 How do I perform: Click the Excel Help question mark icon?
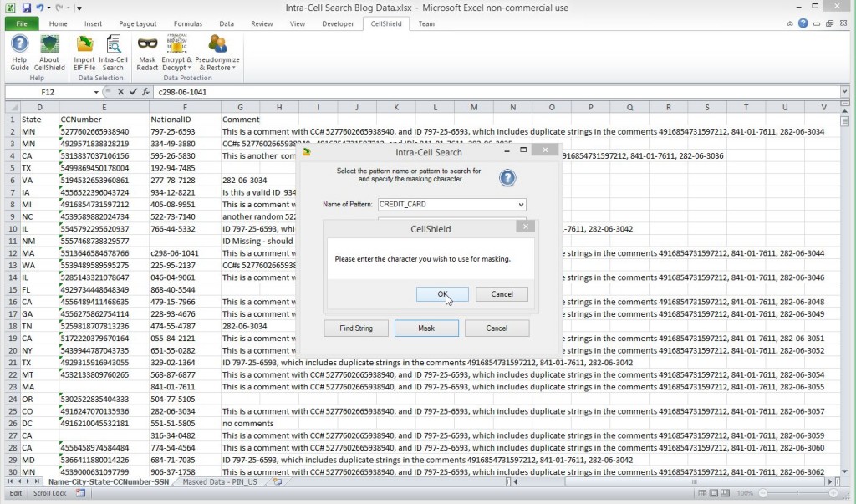(x=803, y=23)
